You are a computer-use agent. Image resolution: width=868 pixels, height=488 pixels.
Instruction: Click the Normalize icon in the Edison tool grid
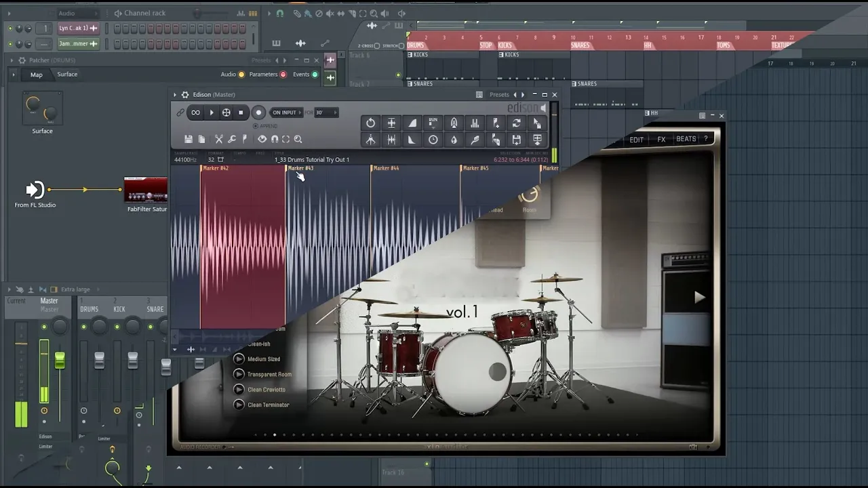point(391,123)
